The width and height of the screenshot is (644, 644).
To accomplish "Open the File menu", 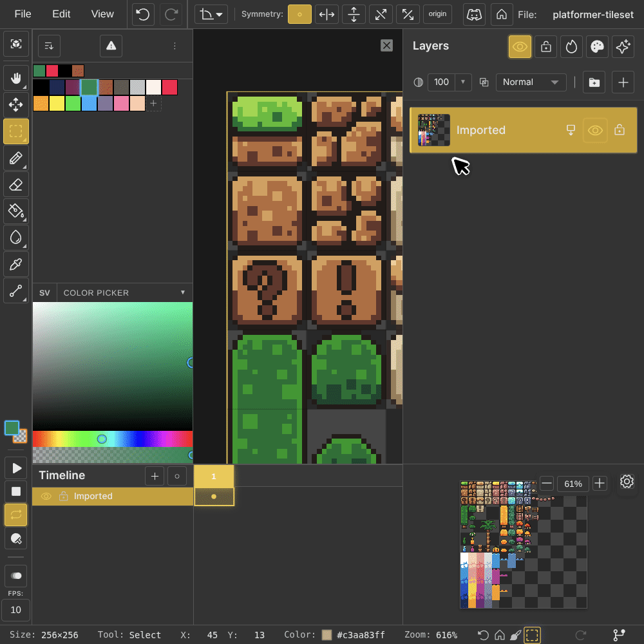I will (x=23, y=14).
